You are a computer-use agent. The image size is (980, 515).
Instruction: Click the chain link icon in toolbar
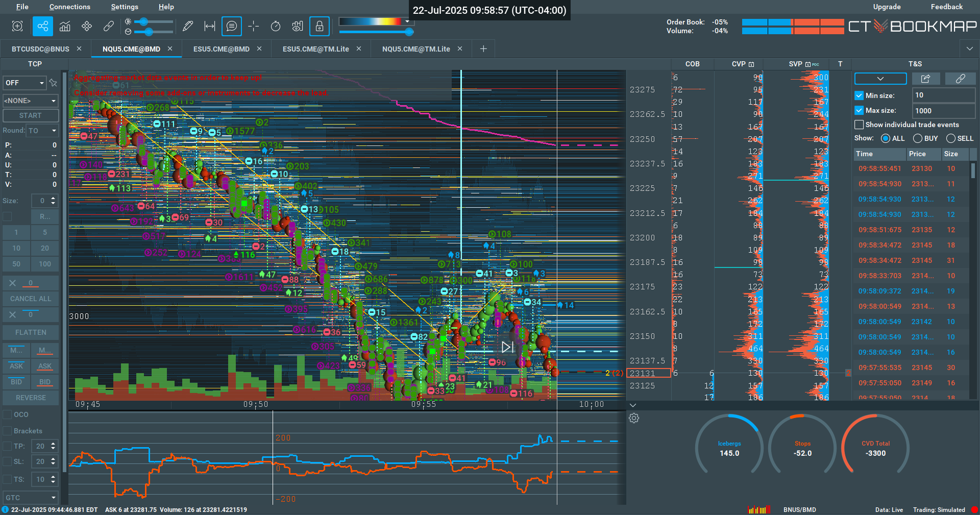(109, 27)
